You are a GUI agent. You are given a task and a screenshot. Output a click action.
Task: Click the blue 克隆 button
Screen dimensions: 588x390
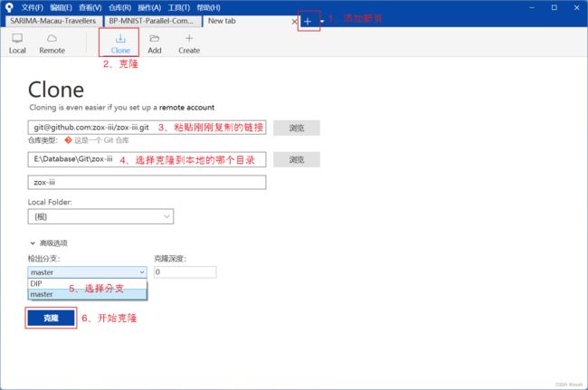[51, 318]
